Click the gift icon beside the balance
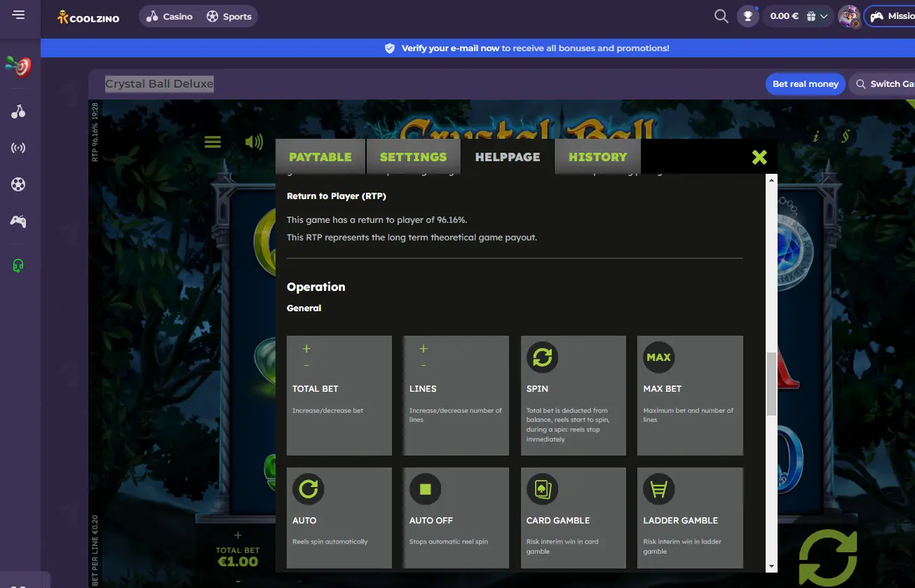The height and width of the screenshot is (588, 915). 811,16
